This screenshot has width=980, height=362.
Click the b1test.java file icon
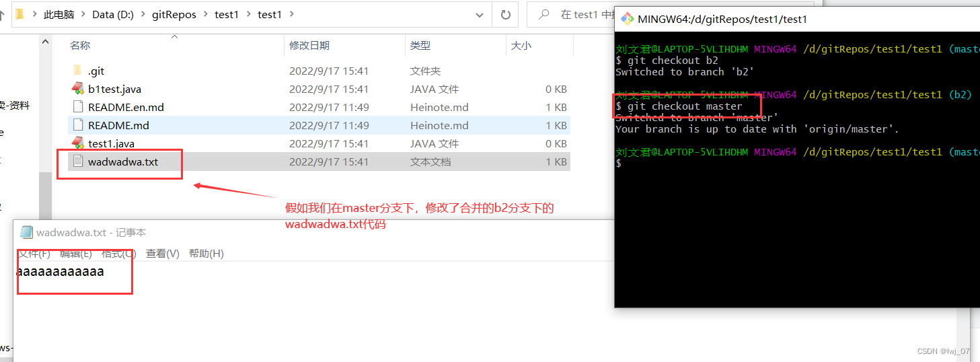click(x=77, y=89)
